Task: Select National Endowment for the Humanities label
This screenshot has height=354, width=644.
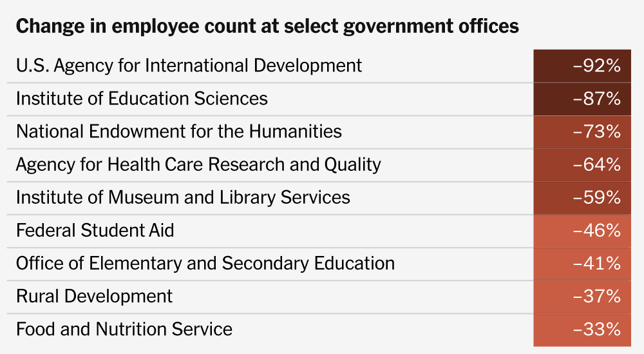Action: pos(178,132)
